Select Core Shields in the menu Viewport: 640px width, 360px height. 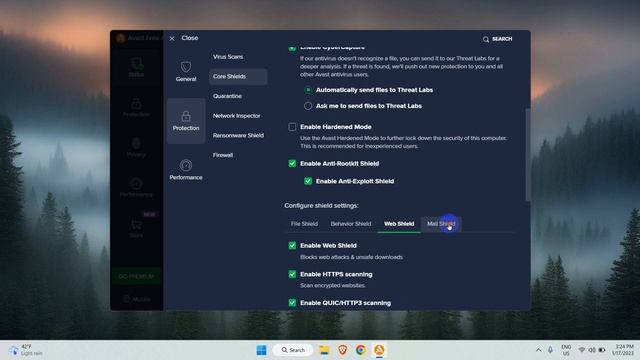coord(238,76)
